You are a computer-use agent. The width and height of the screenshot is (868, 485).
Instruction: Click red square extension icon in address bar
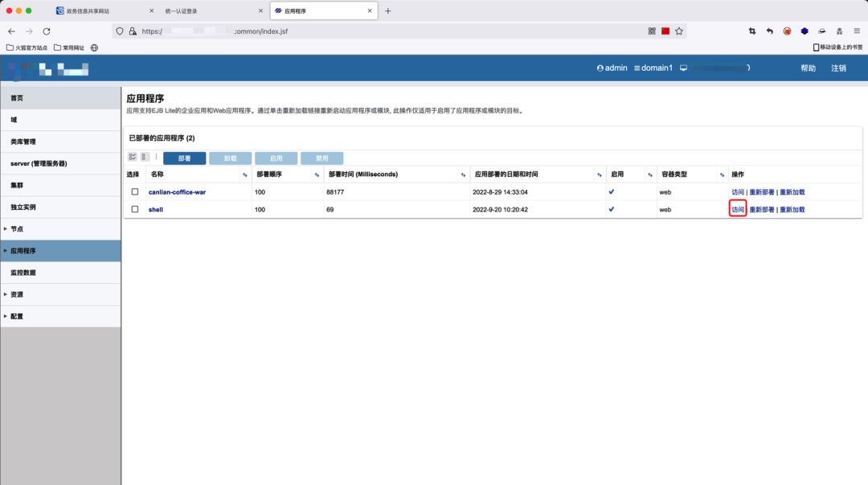665,31
